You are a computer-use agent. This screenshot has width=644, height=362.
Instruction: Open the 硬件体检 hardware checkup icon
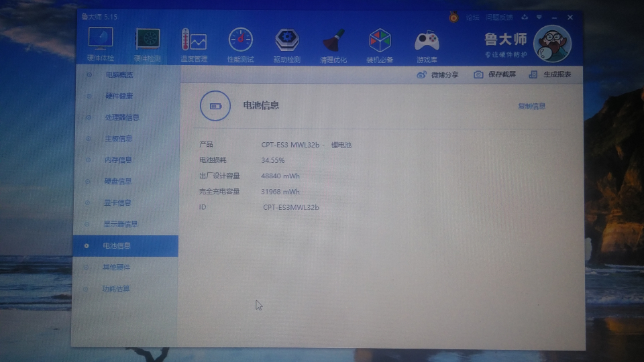coord(101,44)
